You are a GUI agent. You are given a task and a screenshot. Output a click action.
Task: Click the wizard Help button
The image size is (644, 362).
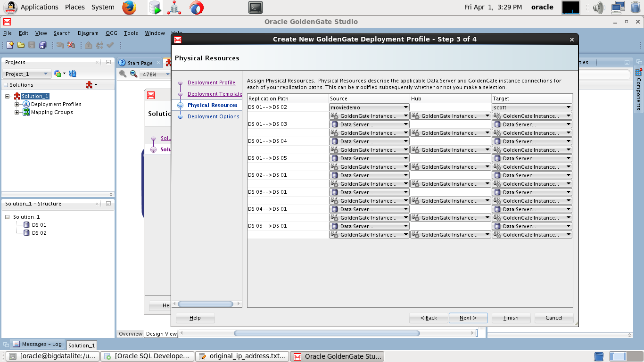(195, 318)
